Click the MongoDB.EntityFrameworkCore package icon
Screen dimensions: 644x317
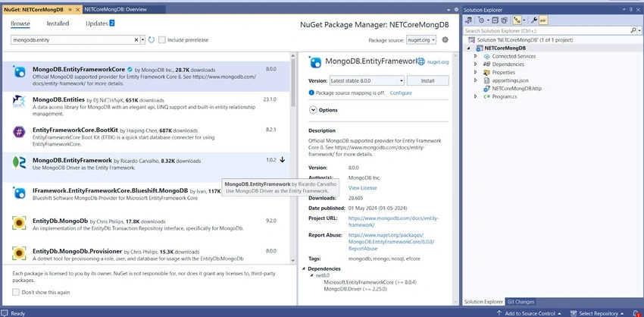point(19,71)
